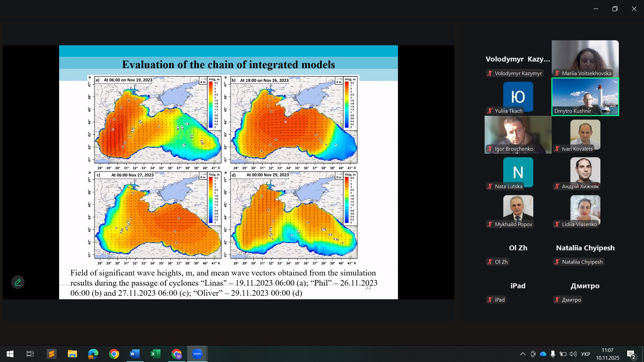Toggle the microphone tray icon

coord(553,354)
